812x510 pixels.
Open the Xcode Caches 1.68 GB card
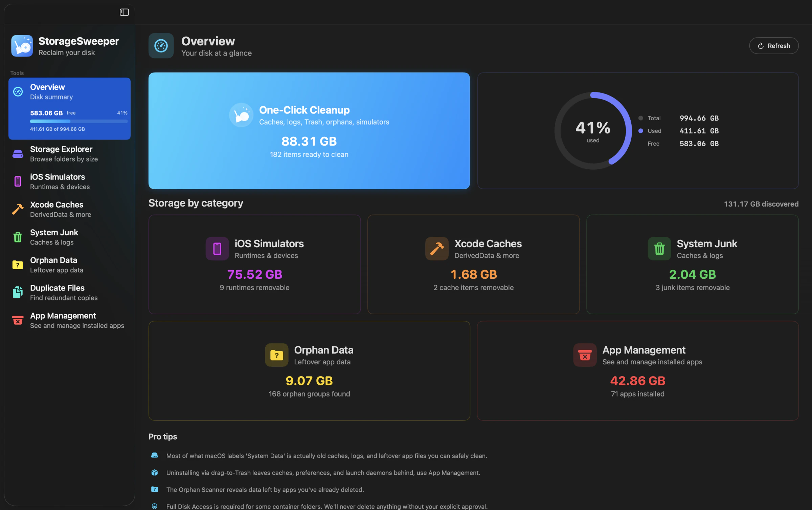473,264
